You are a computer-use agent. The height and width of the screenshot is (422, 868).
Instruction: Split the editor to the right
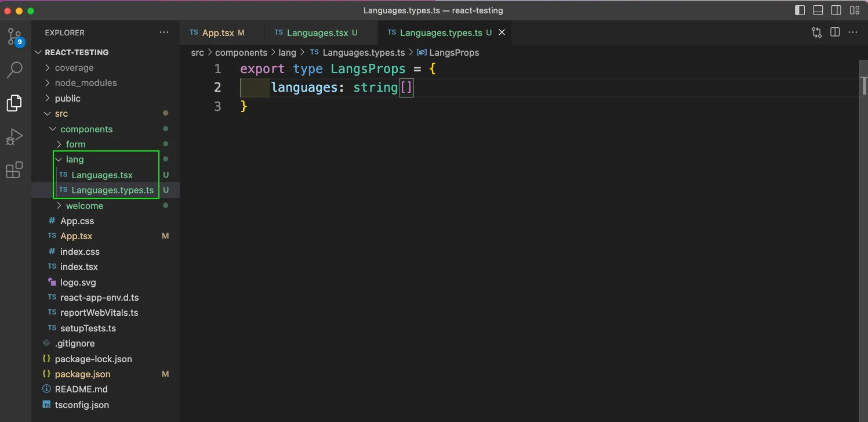835,33
